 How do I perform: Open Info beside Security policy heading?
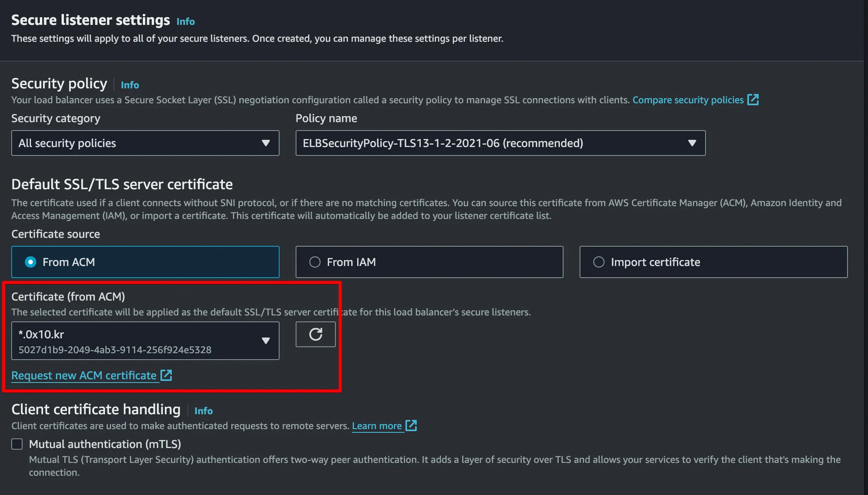coord(130,85)
